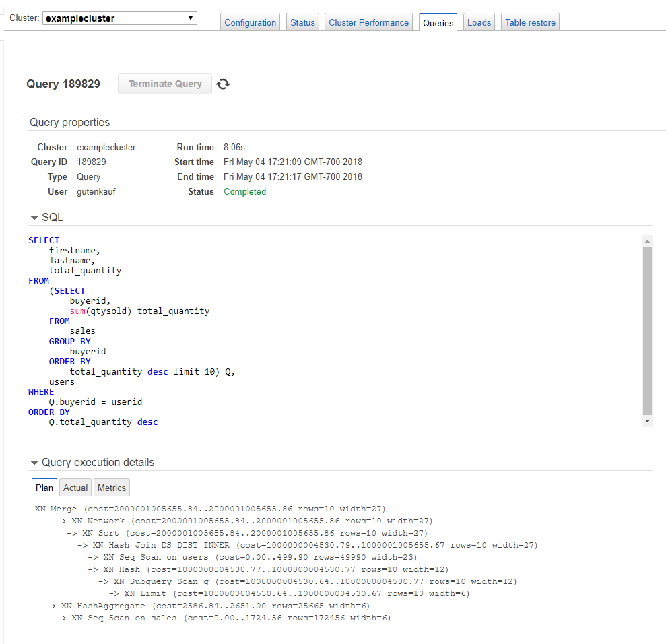Switch to the Actual execution tab
Viewport: 666px width, 644px height.
pyautogui.click(x=75, y=488)
